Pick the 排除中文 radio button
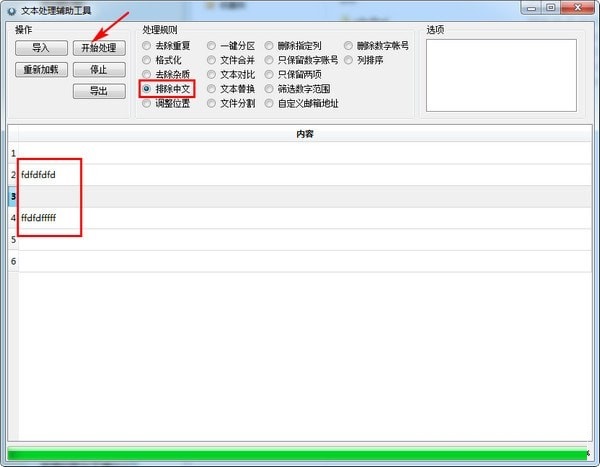Screen dimensions: 600x467 point(166,89)
